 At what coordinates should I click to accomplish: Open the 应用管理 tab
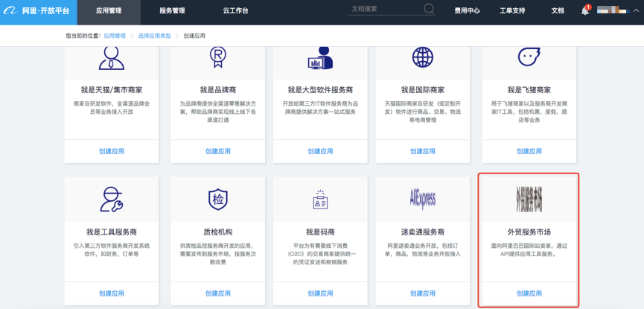click(109, 11)
